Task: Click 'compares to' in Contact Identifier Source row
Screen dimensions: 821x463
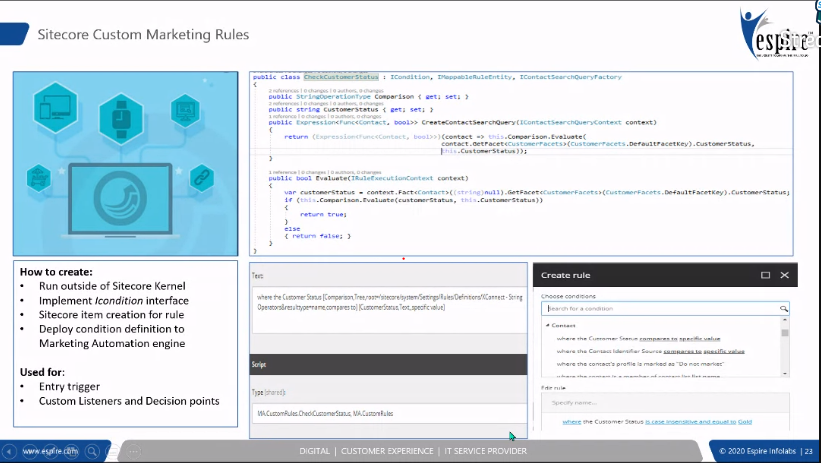Action: pos(682,351)
